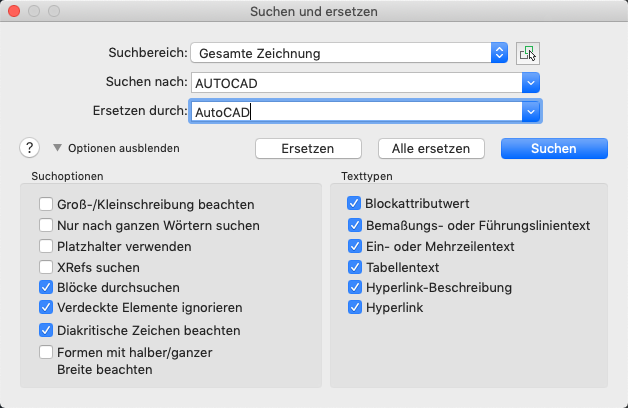Enable Nur nach ganzen Wörtern suchen
Screen dimensions: 628x408
point(46,226)
